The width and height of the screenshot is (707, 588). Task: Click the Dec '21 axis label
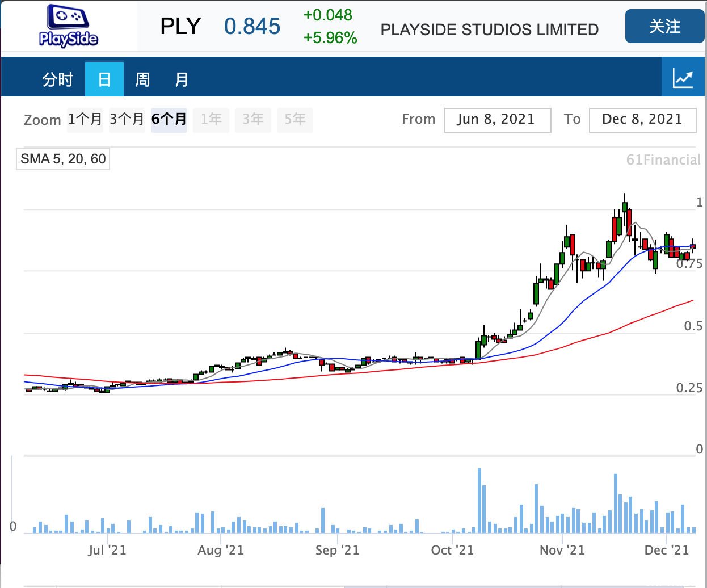click(x=667, y=550)
